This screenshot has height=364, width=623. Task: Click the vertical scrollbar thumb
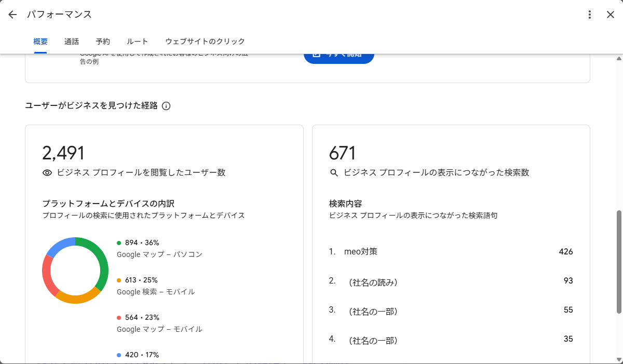coord(619,262)
